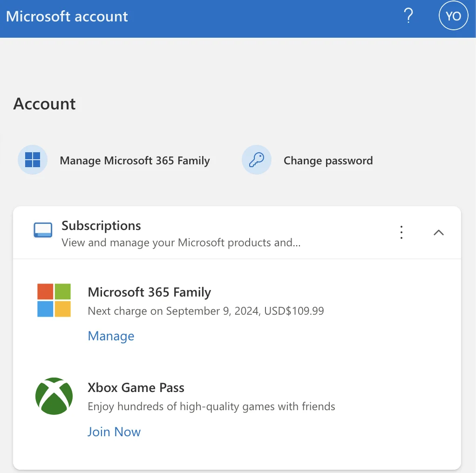The image size is (476, 473).
Task: Click Join Now for Xbox Game Pass
Action: (114, 432)
